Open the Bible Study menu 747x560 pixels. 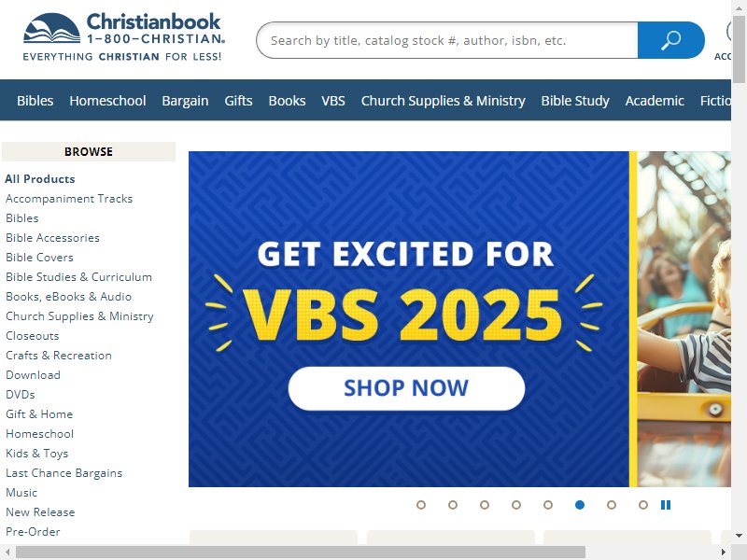tap(575, 101)
